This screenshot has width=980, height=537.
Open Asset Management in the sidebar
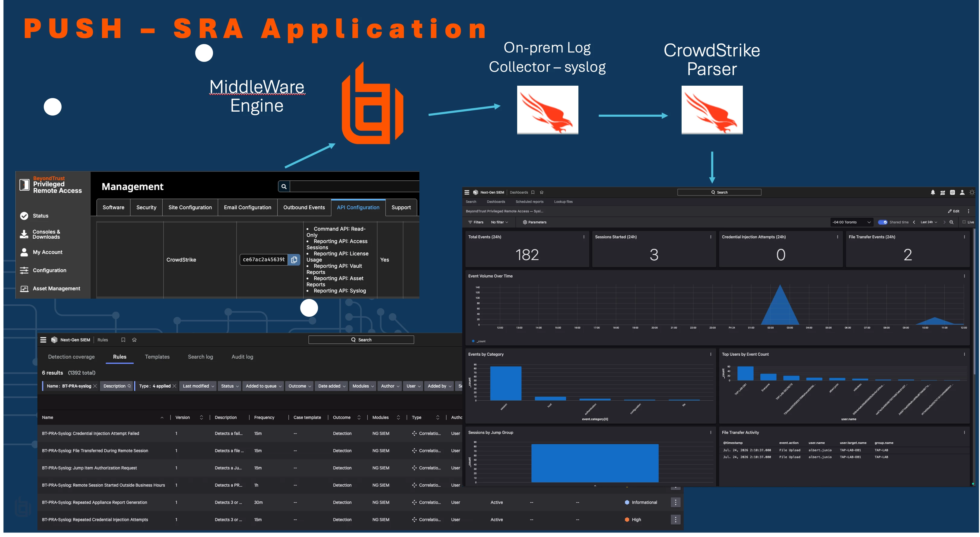point(50,288)
